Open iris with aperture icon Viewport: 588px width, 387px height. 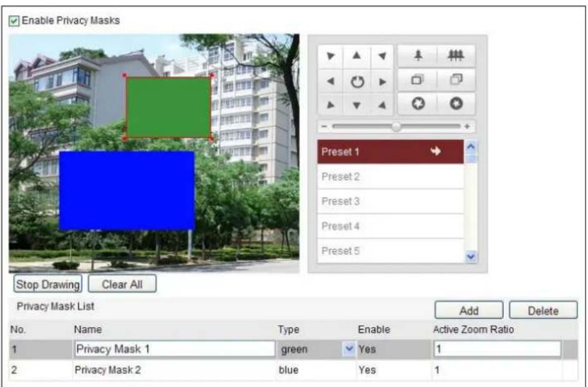coord(418,103)
